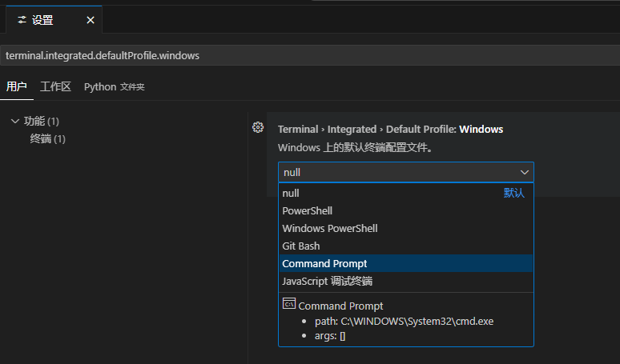Choose Git Bash in profile list
This screenshot has width=620, height=364.
406,246
